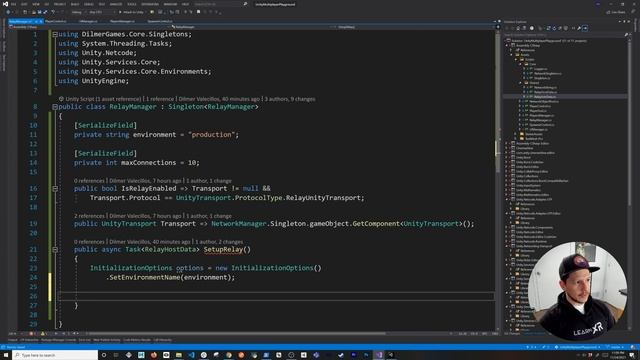This screenshot has height=360, width=640.
Task: Collapse the Assembly-CSharp project node
Action: pyautogui.click(x=506, y=46)
